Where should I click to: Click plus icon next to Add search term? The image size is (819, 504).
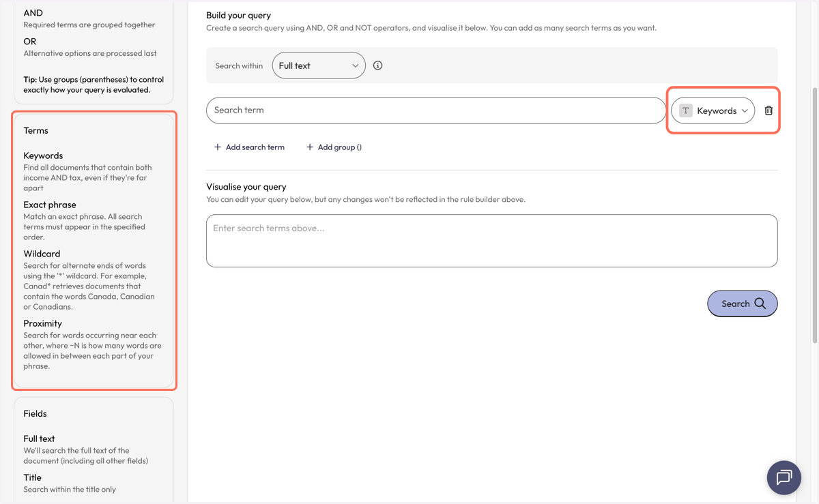pyautogui.click(x=218, y=147)
